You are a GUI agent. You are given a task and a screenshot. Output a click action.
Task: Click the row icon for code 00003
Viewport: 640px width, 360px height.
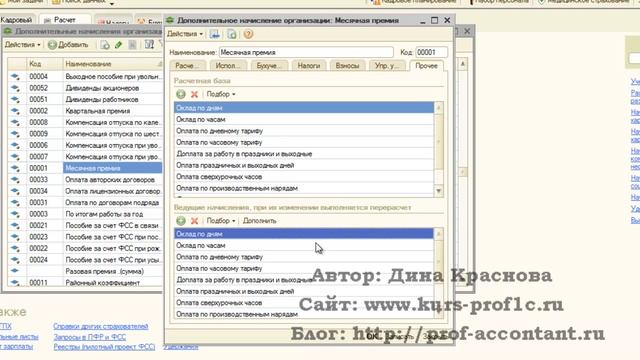pyautogui.click(x=16, y=213)
